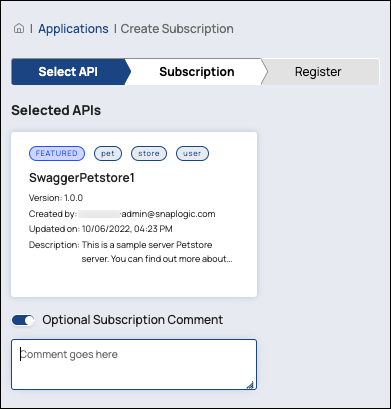Image resolution: width=391 pixels, height=409 pixels.
Task: Select the pet tag chip
Action: click(x=108, y=153)
